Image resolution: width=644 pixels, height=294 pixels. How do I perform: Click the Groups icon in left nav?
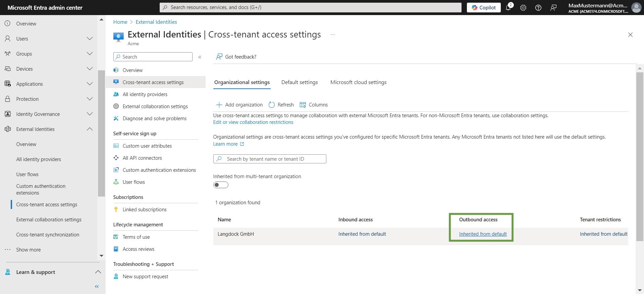7,54
